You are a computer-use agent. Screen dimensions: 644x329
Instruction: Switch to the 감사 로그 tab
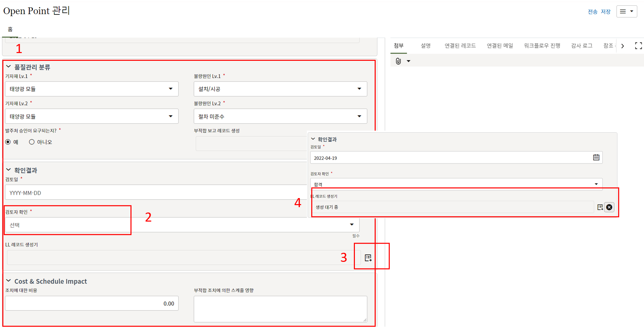pos(582,46)
